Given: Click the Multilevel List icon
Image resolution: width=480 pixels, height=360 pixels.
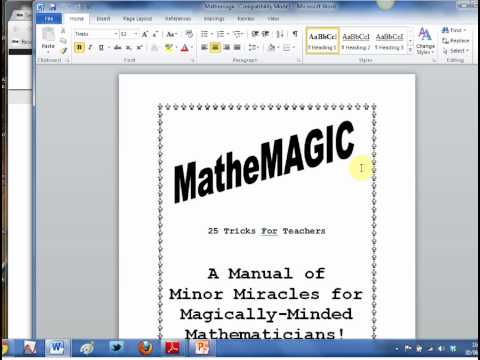Looking at the screenshot, I should pos(237,34).
